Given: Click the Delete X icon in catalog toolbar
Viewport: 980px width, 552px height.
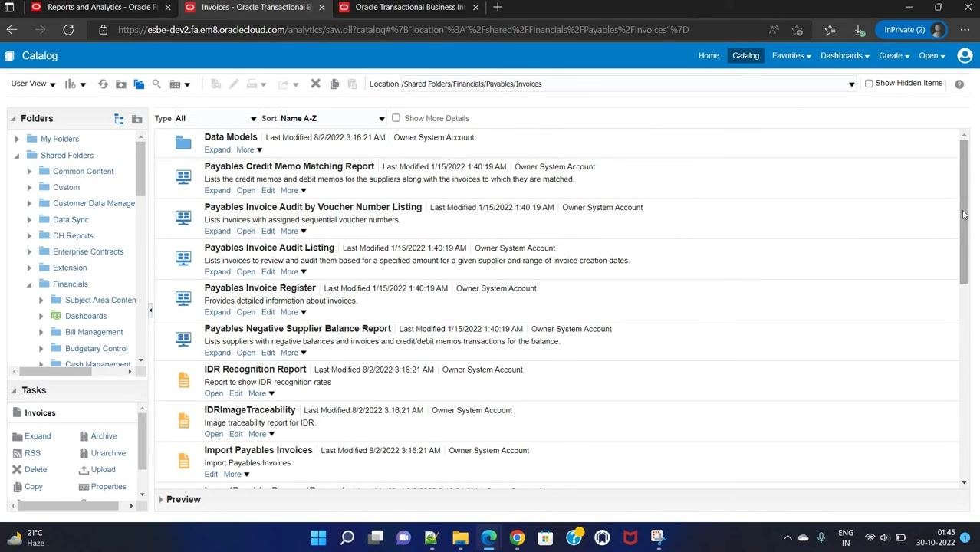Looking at the screenshot, I should click(x=315, y=84).
